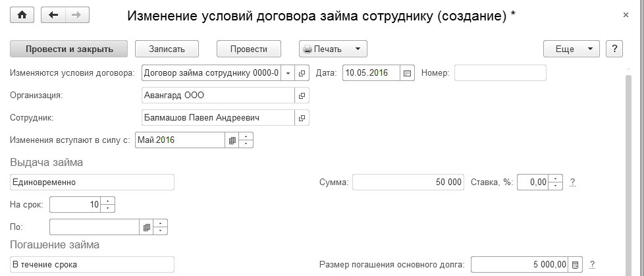Open Авангард ООО organization card icon

tap(302, 96)
